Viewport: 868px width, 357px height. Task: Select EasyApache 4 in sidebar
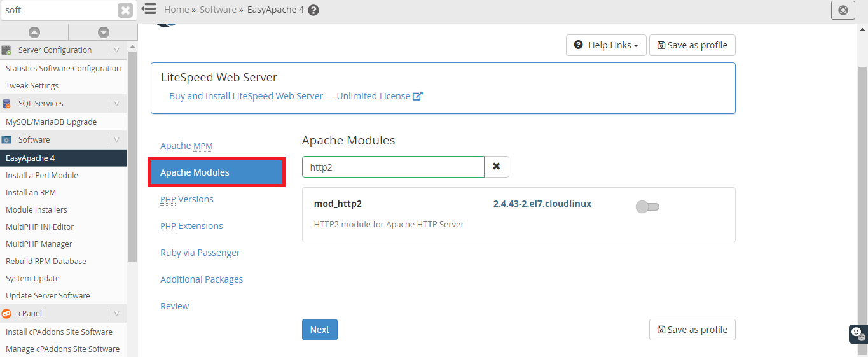(x=63, y=158)
